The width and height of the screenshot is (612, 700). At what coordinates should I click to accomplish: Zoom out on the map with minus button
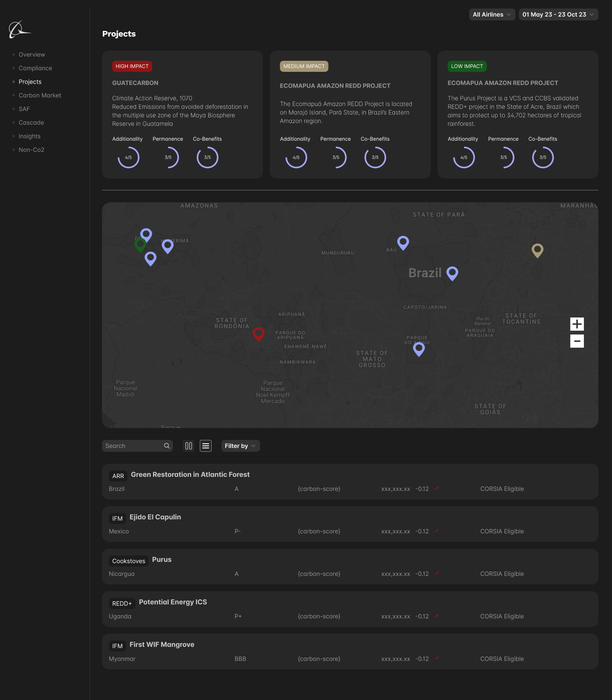[x=577, y=341]
